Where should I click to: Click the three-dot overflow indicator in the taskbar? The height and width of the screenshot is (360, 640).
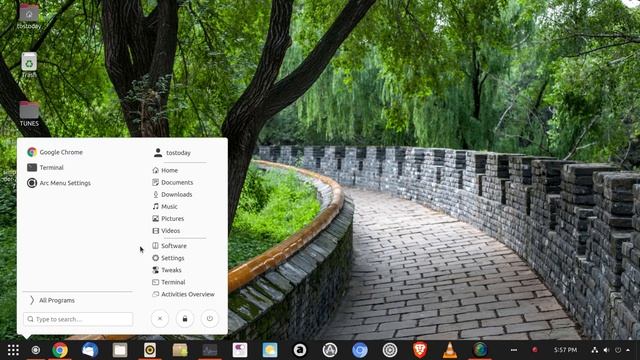coord(514,350)
